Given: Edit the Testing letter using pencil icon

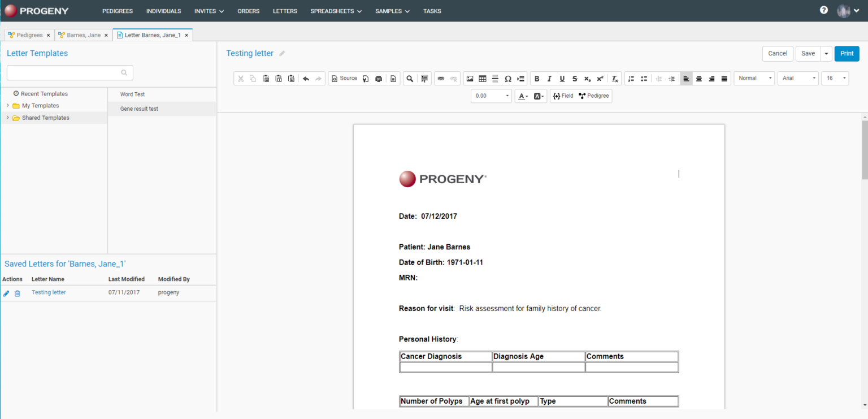Looking at the screenshot, I should pos(6,292).
